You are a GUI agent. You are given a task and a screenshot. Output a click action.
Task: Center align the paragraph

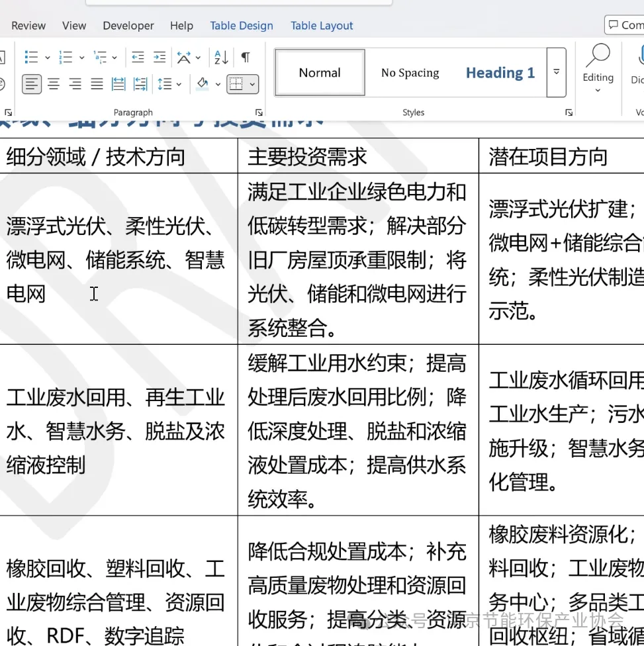[x=54, y=84]
